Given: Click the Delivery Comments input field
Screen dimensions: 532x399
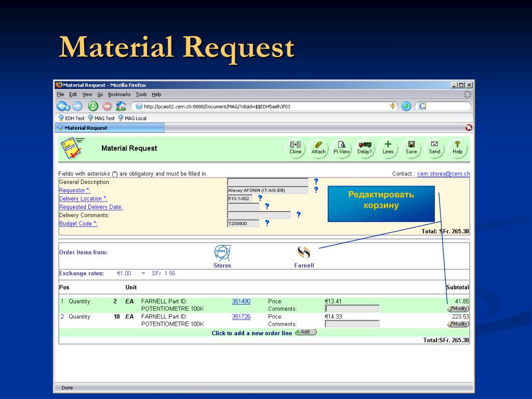Looking at the screenshot, I should (259, 215).
